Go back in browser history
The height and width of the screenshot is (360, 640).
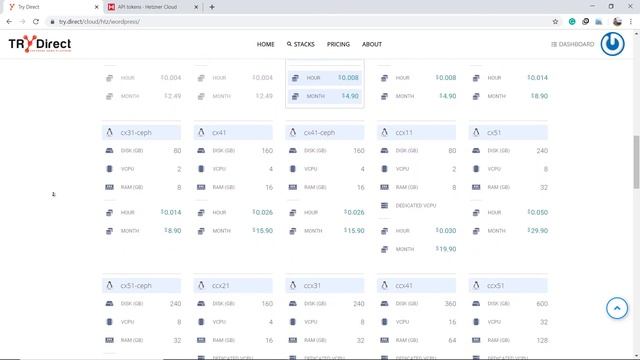[x=9, y=22]
